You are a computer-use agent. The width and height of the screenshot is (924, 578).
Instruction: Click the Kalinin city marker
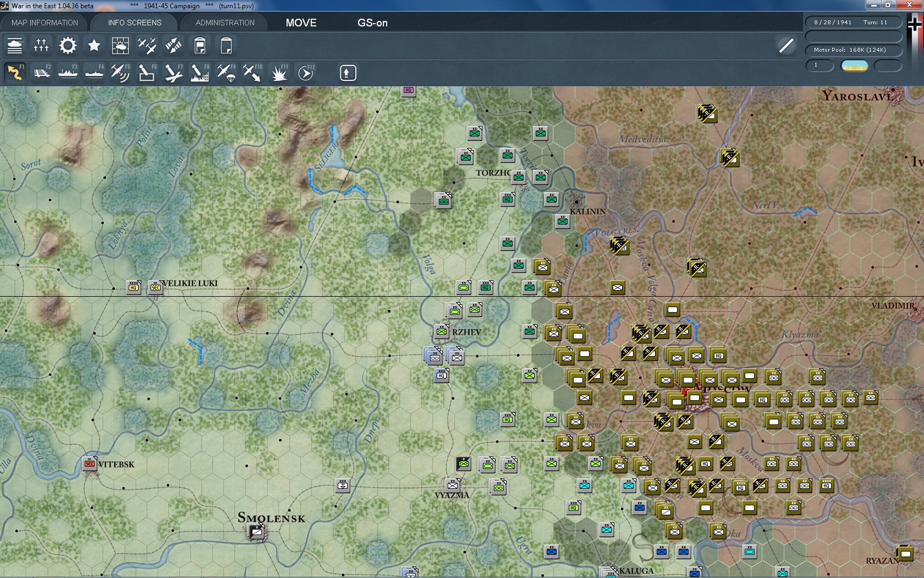tap(576, 202)
